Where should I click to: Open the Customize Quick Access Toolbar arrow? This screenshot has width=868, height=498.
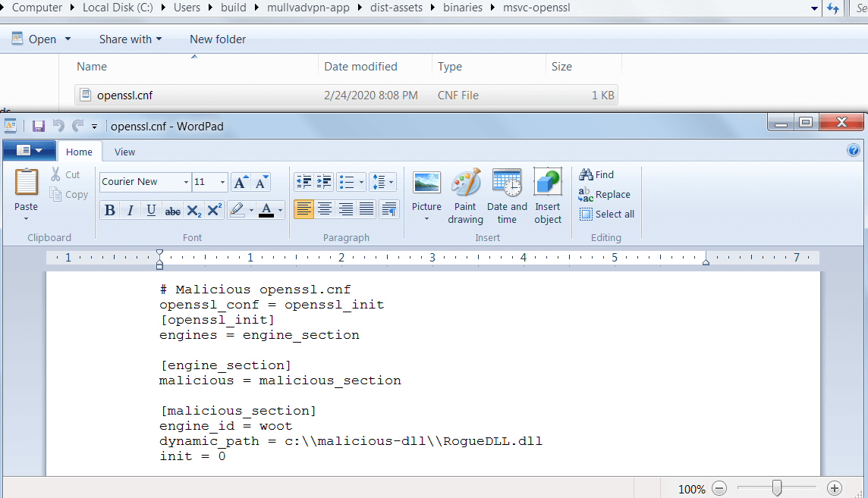94,127
